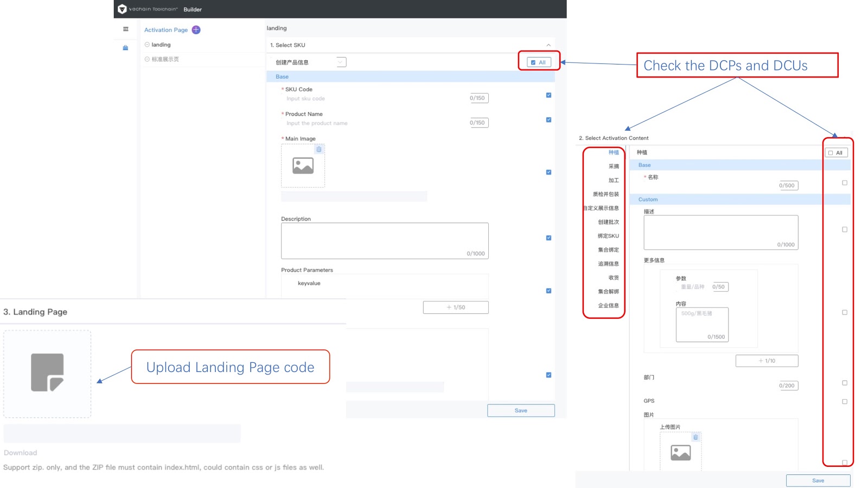The image size is (868, 488).
Task: Click the Custom section header
Action: click(x=740, y=200)
